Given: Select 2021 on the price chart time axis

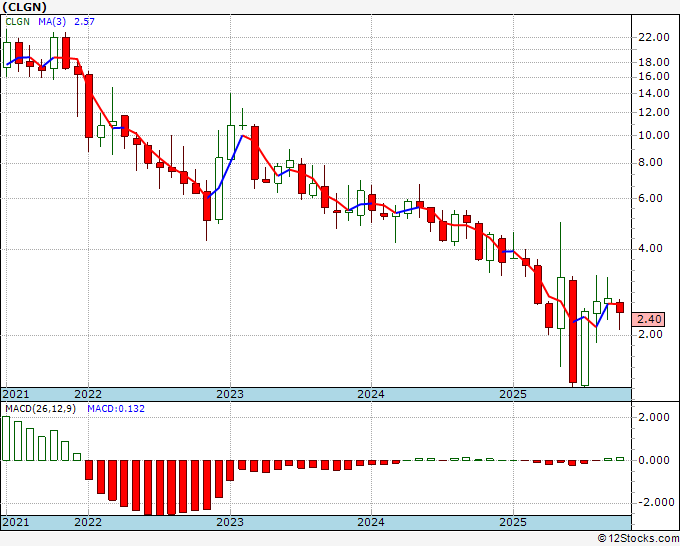Looking at the screenshot, I should pos(16,394).
